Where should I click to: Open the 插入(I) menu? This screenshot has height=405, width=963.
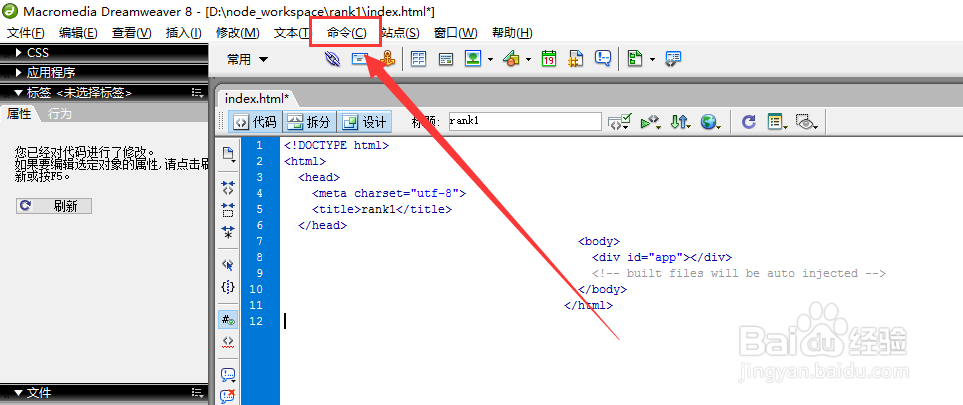click(x=184, y=33)
